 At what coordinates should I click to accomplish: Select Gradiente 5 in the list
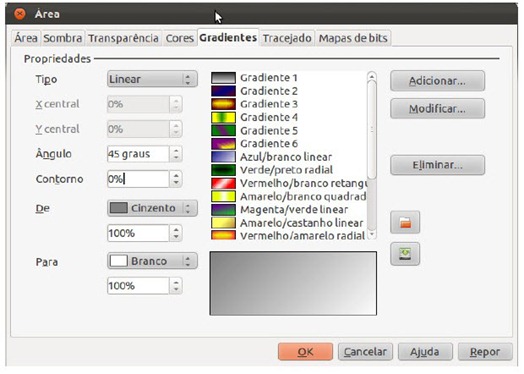coord(289,130)
